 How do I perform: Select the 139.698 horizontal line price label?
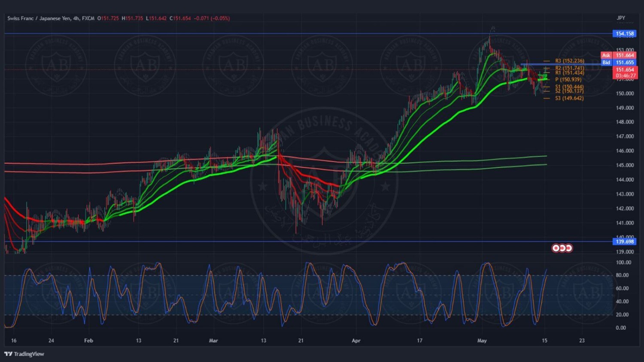tap(625, 241)
